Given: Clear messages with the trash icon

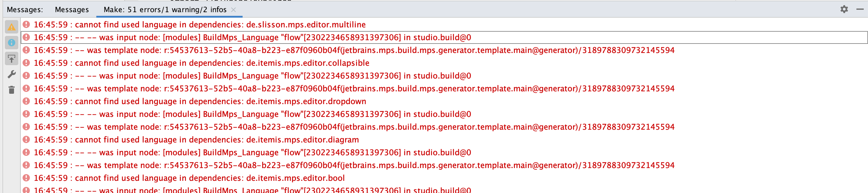Looking at the screenshot, I should [x=12, y=90].
